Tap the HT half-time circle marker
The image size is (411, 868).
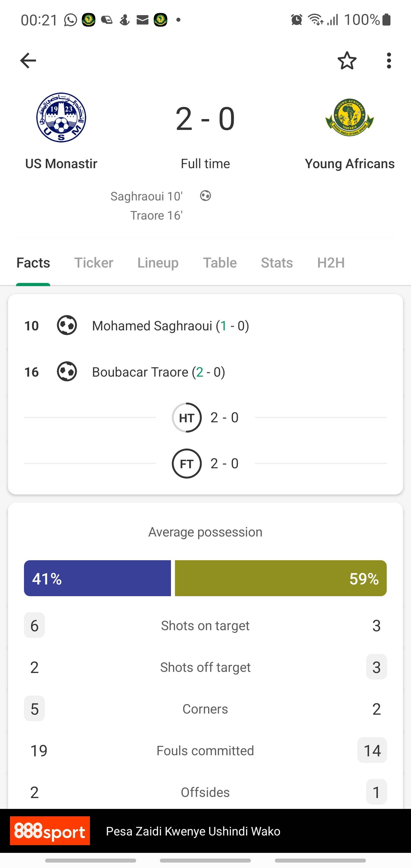(187, 417)
